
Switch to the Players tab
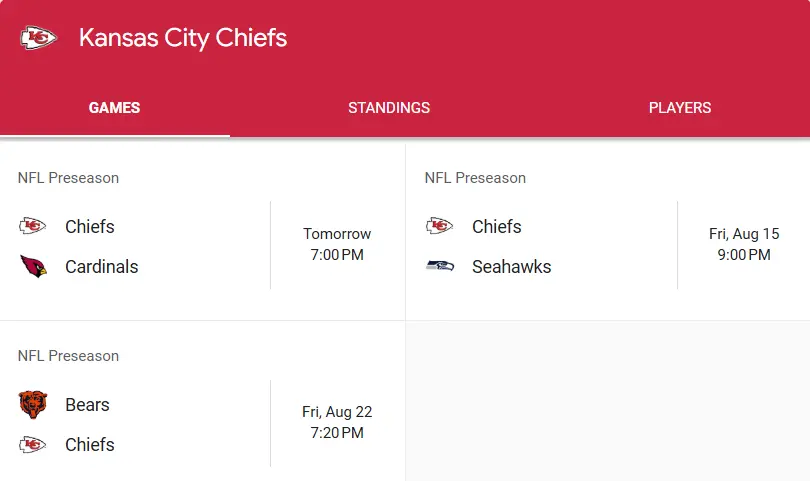point(680,107)
